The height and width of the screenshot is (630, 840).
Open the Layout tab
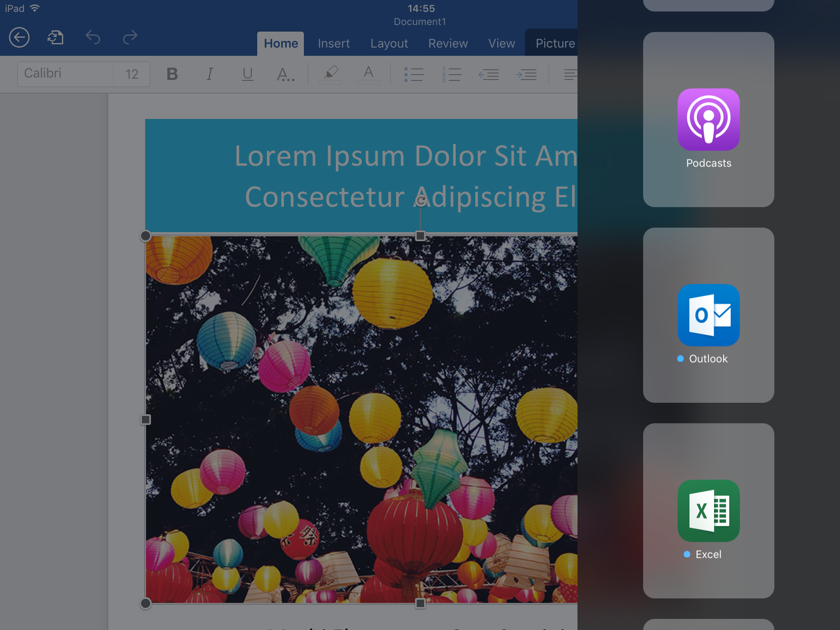click(x=389, y=43)
